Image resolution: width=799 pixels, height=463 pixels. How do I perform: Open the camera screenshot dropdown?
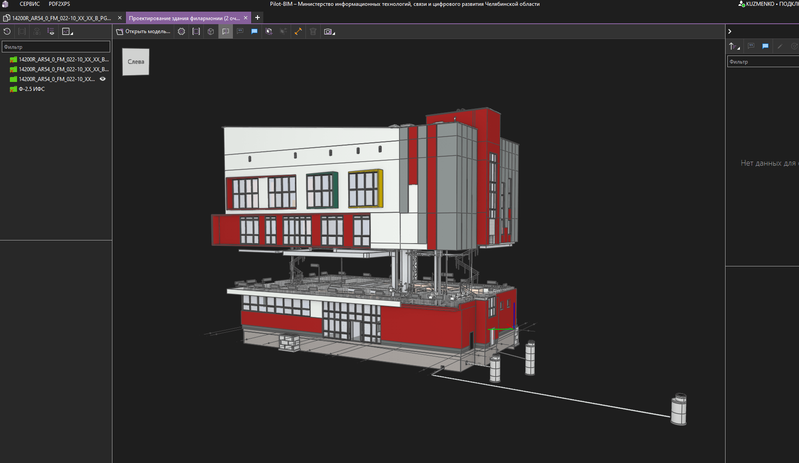pyautogui.click(x=329, y=32)
